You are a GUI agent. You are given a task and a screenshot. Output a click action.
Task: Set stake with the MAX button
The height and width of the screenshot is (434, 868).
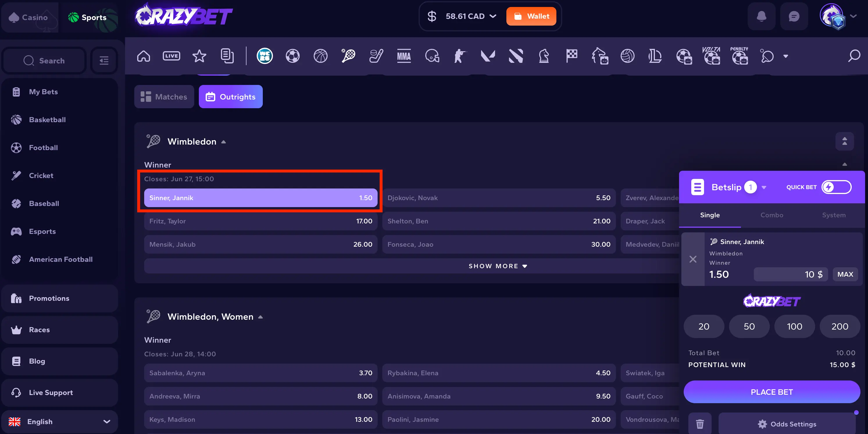[845, 275]
